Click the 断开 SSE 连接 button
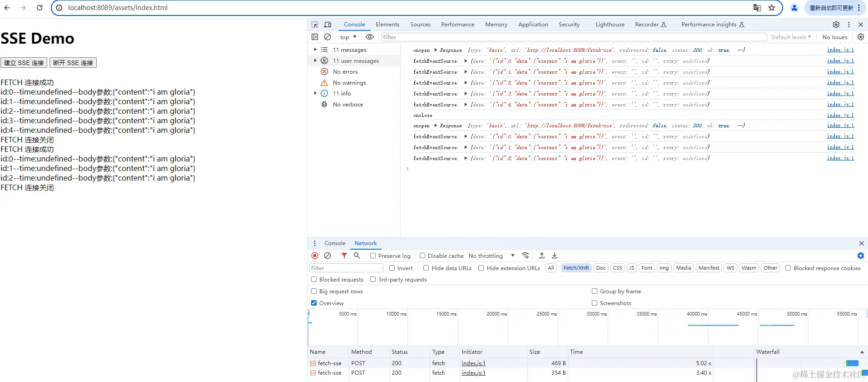Screen dimensions: 868x382 [73, 63]
